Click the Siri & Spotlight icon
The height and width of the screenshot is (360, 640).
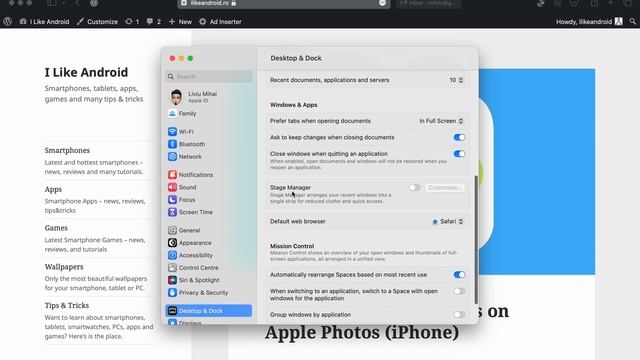click(172, 280)
